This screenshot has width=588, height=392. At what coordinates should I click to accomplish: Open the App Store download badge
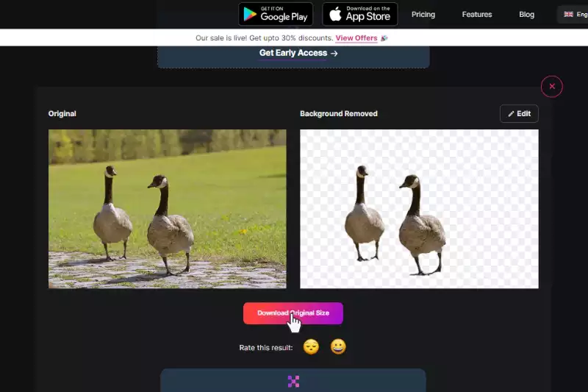(360, 14)
